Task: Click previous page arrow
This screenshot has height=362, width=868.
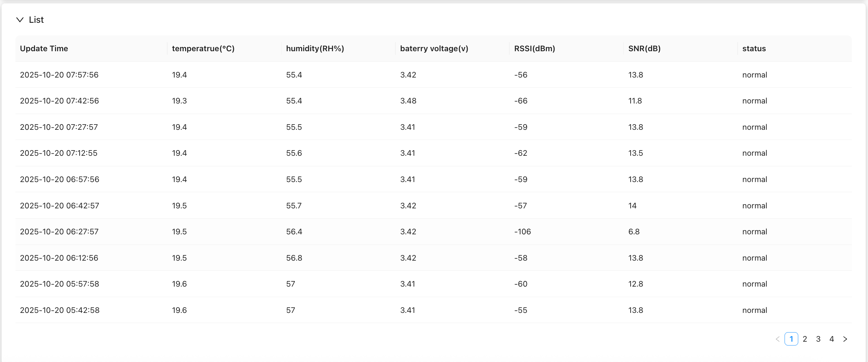Action: coord(778,339)
